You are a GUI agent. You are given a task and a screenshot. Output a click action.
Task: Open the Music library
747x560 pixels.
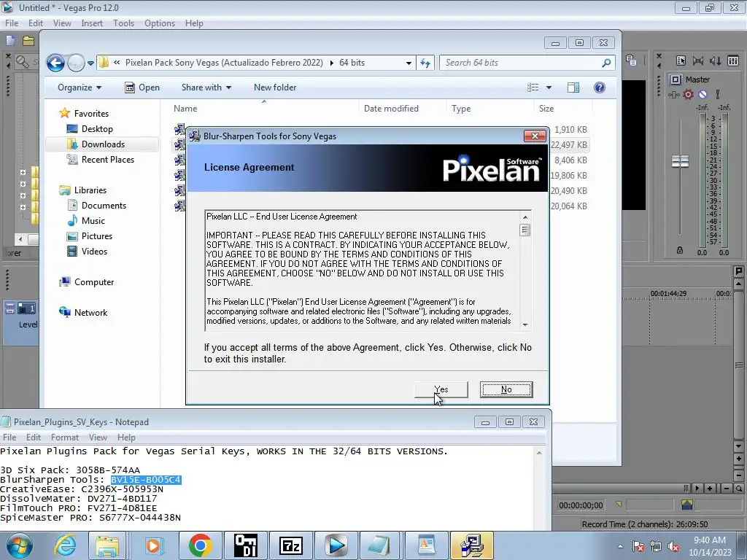click(x=93, y=220)
